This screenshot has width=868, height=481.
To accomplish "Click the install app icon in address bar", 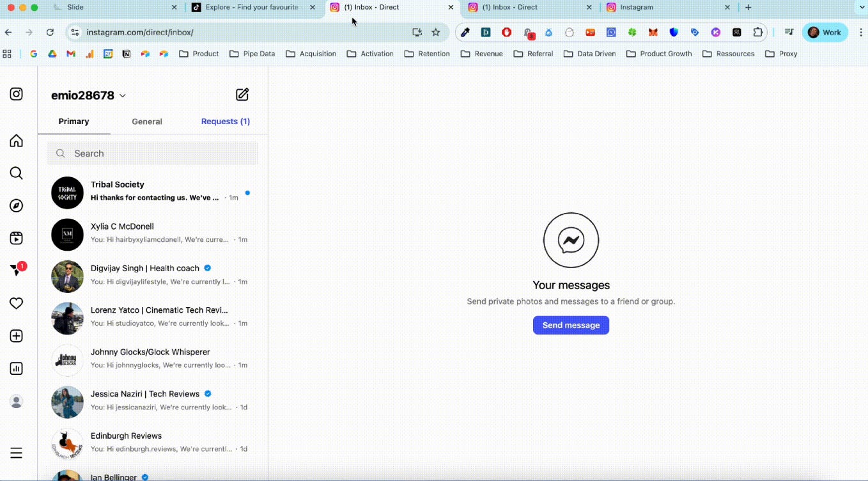I will pyautogui.click(x=417, y=32).
